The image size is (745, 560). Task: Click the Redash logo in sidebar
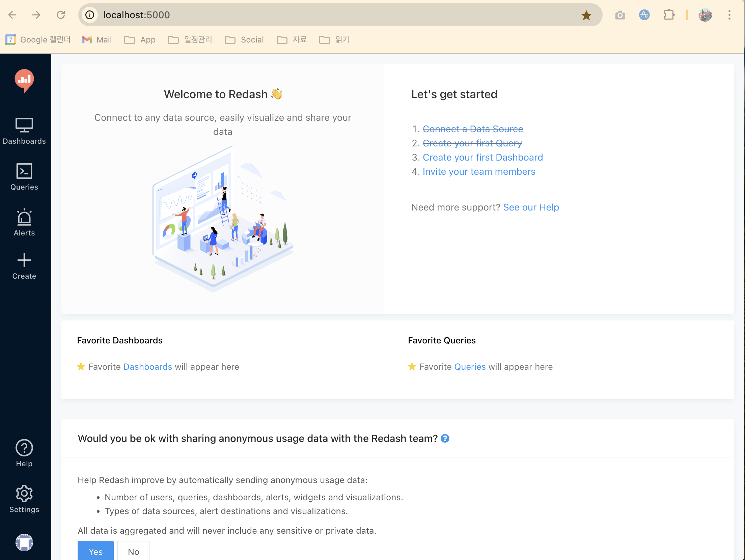tap(24, 80)
